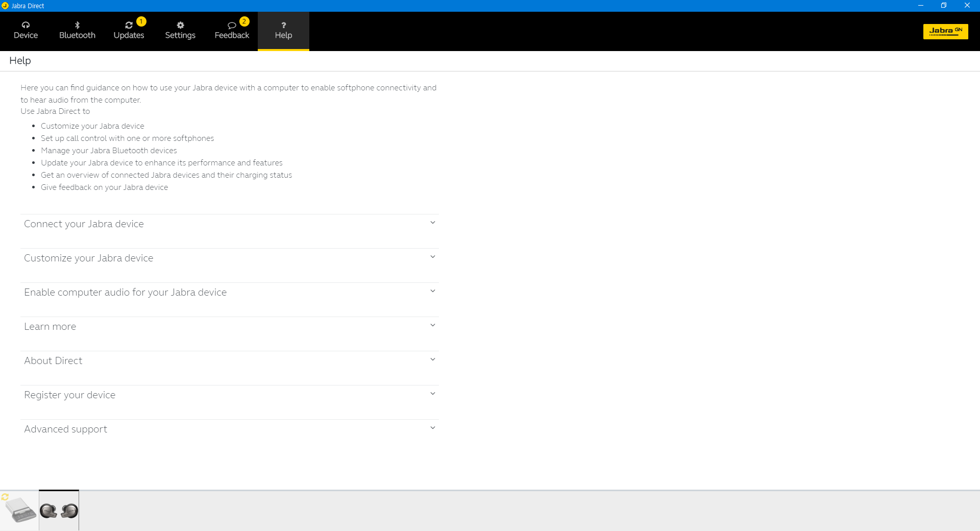Click the headset Device icon

(26, 25)
